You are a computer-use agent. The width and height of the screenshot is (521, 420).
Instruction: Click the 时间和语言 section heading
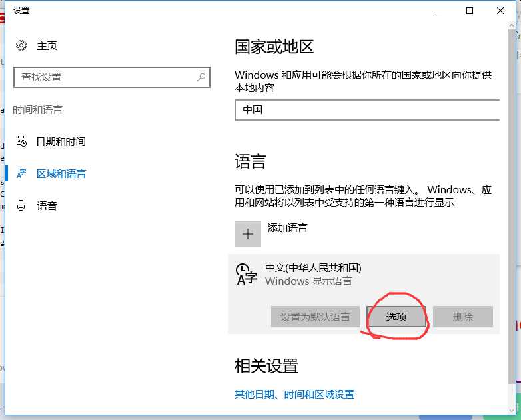pos(37,109)
